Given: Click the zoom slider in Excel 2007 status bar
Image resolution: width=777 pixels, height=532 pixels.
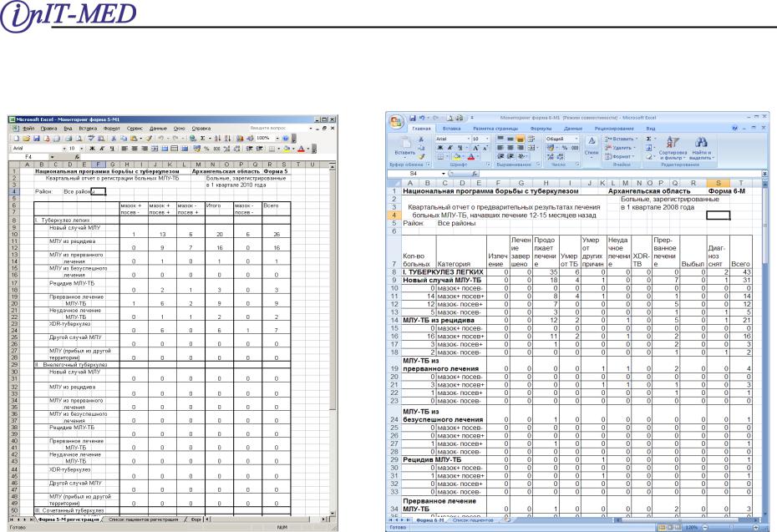Looking at the screenshot, I should 731,528.
